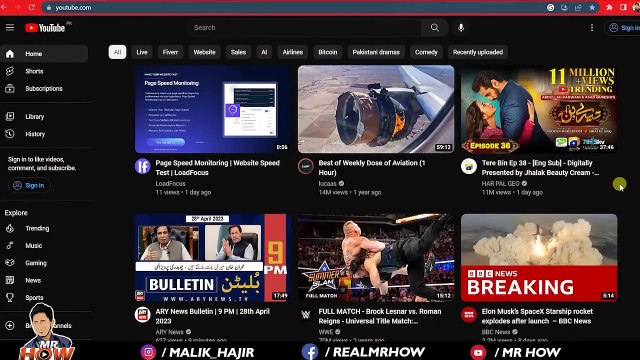The height and width of the screenshot is (360, 640).
Task: Select the AI filter chip
Action: [264, 52]
